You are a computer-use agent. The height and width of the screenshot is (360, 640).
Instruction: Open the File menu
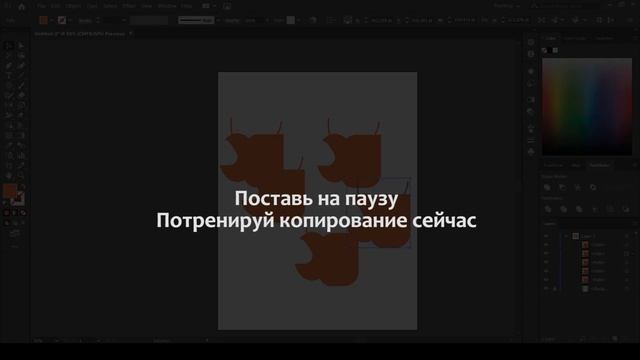point(41,6)
